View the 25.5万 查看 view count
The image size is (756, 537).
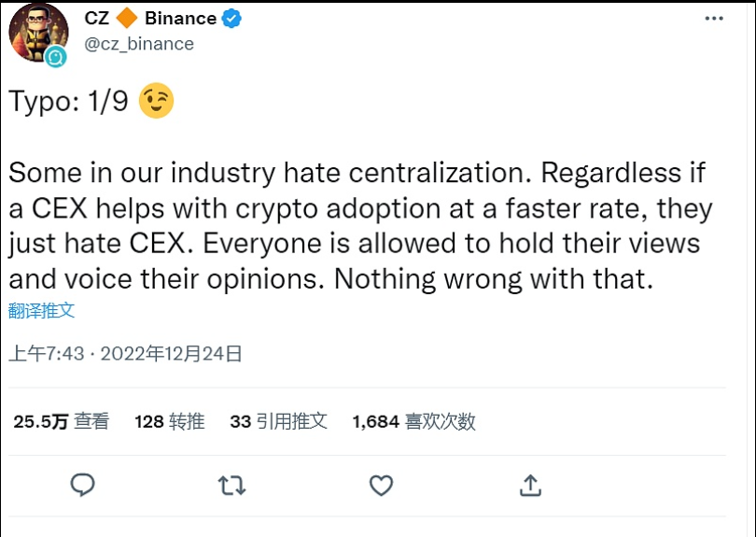pyautogui.click(x=61, y=422)
